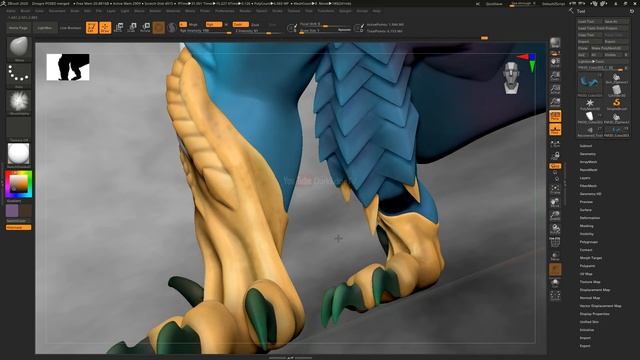The height and width of the screenshot is (360, 640).
Task: Click the Actual size icon
Action: coord(555,89)
